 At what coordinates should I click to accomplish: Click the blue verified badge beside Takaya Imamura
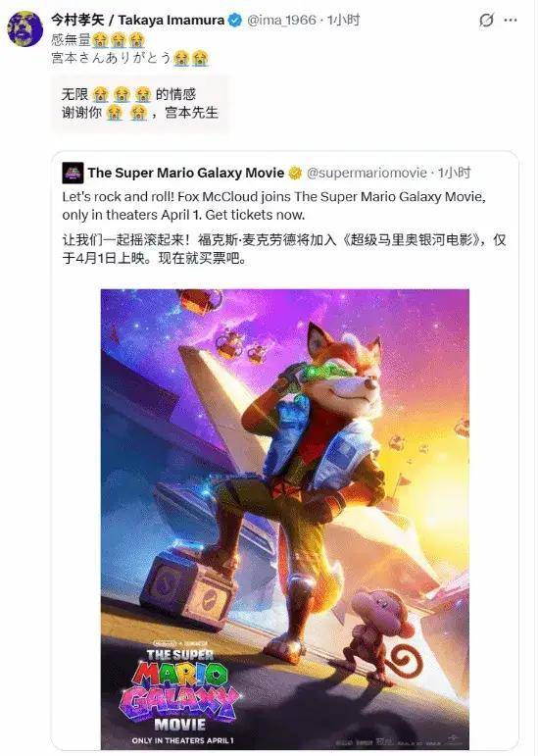(234, 21)
